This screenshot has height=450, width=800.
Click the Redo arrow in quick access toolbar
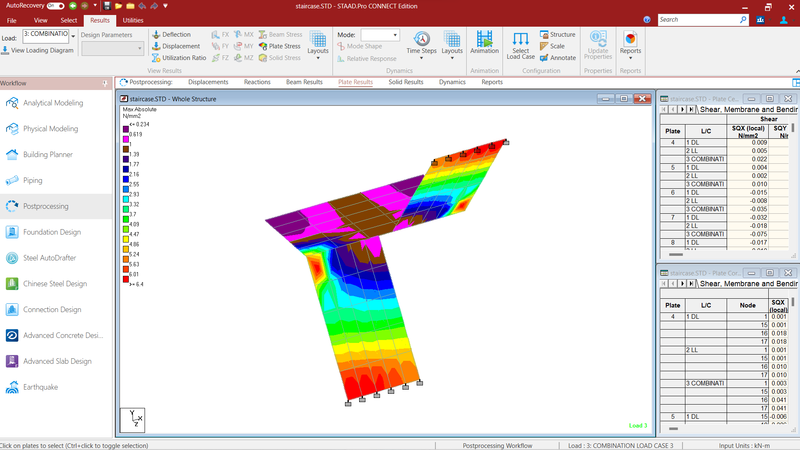coord(154,6)
